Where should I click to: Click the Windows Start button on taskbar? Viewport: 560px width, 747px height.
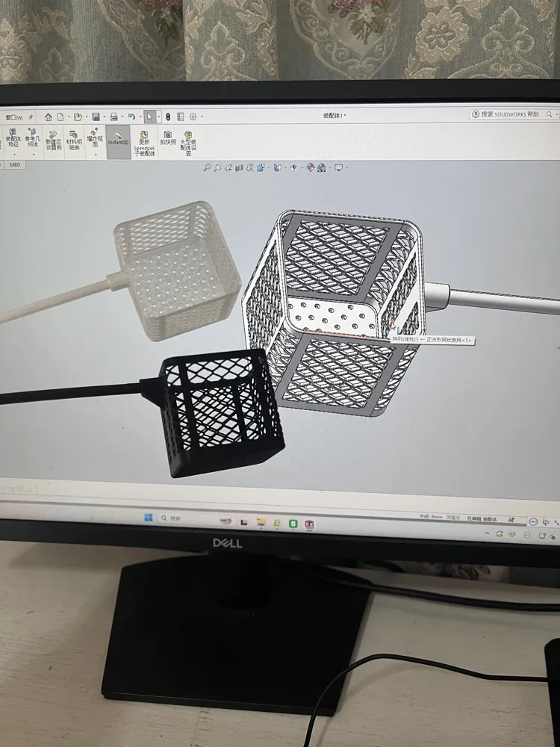pos(148,517)
